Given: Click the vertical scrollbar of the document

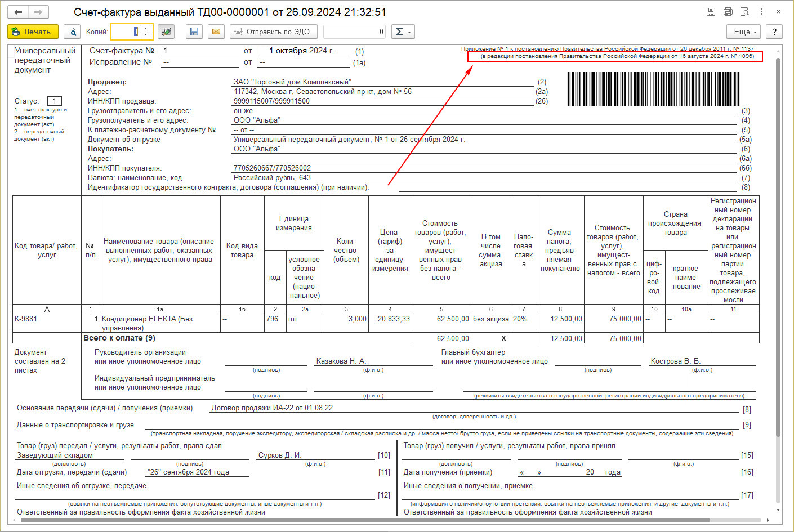Looking at the screenshot, I should 778,248.
